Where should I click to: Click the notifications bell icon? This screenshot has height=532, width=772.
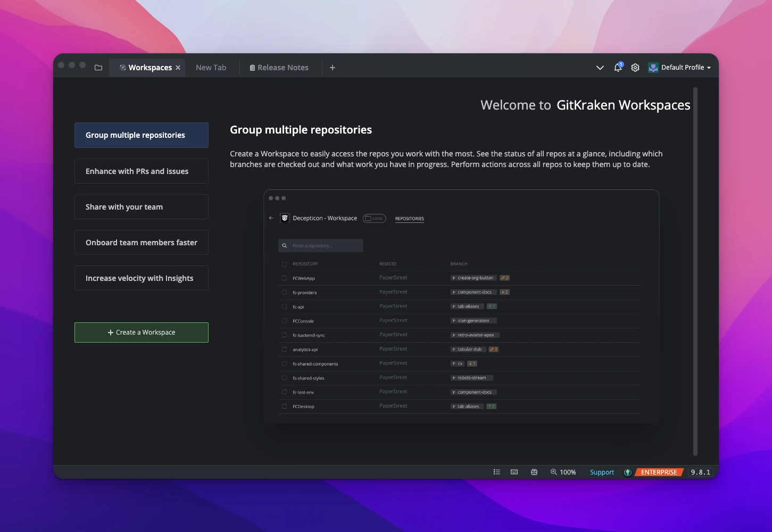(x=618, y=68)
